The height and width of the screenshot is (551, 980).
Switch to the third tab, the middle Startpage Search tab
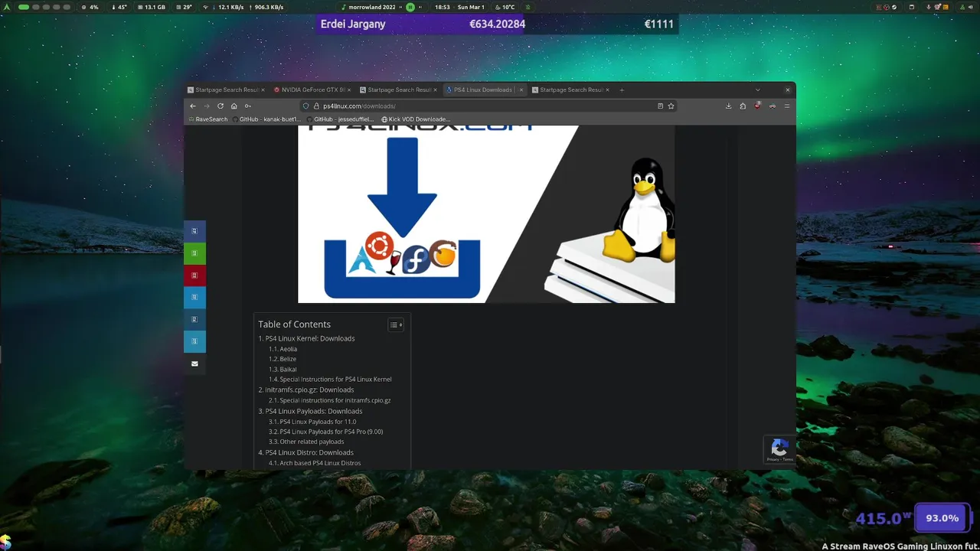click(x=399, y=90)
